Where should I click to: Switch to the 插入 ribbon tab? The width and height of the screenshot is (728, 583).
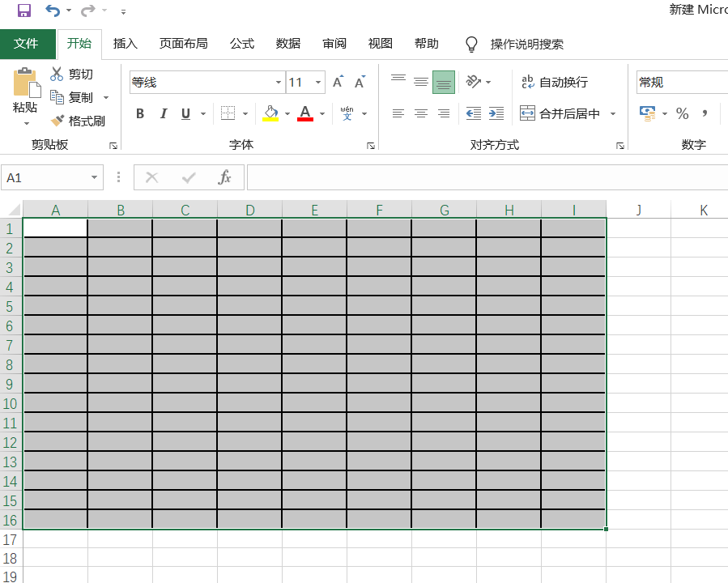pyautogui.click(x=125, y=45)
